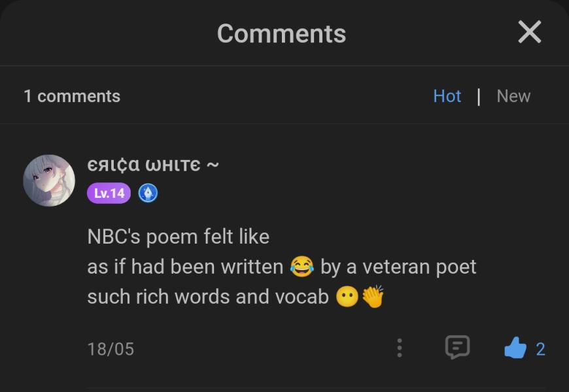Tap the purple Lv.14 level badge
This screenshot has width=569, height=392.
[x=109, y=193]
